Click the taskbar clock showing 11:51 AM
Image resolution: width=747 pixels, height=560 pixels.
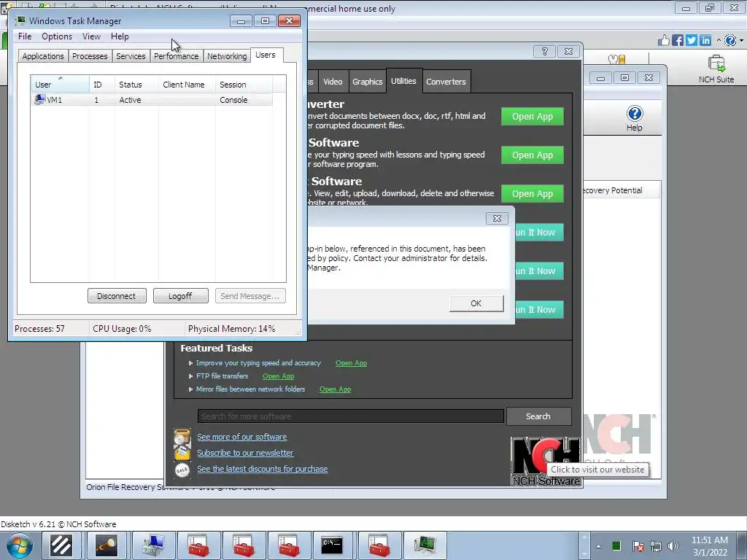point(709,545)
